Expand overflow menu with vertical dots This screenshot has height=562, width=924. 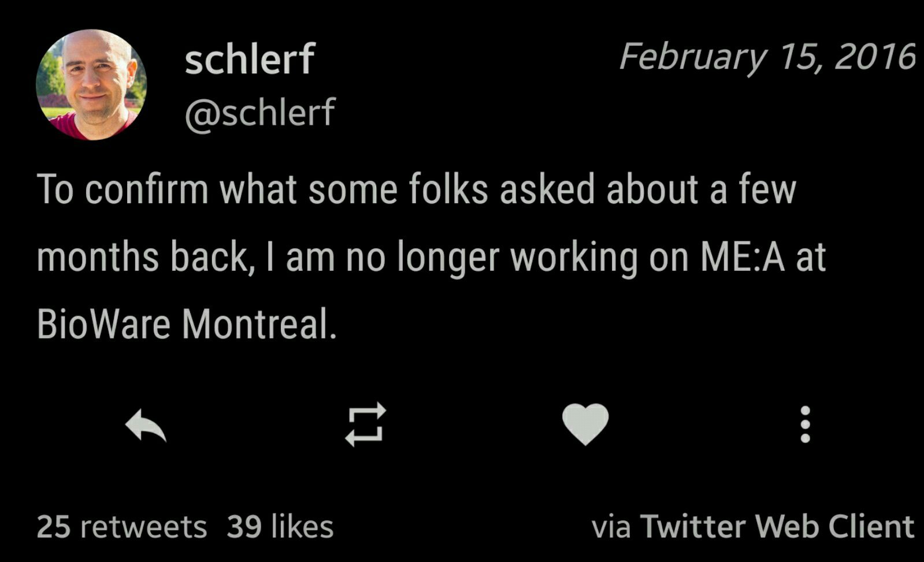click(805, 425)
